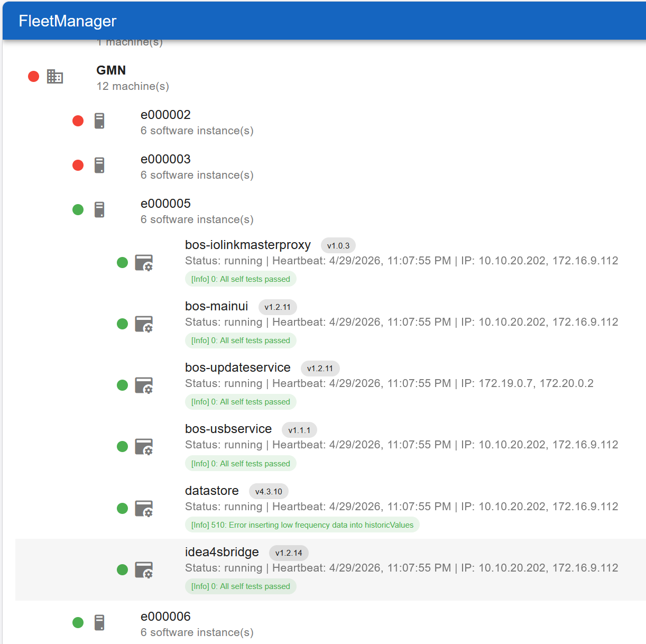
Task: Click the FleetManager header title
Action: [67, 21]
